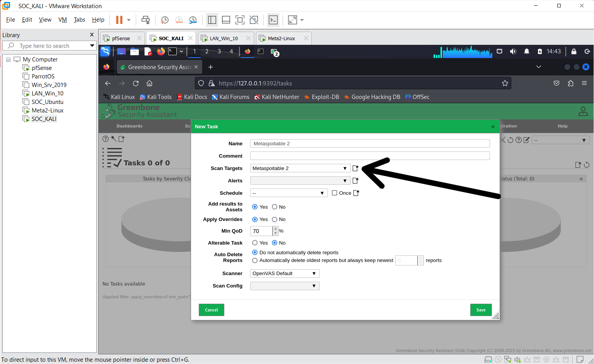Open Greenbone task wizard icon
Viewport: 594px width, 364px height.
[x=114, y=139]
